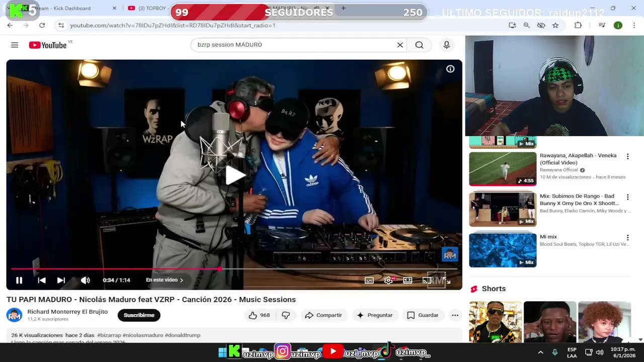The width and height of the screenshot is (644, 362).
Task: Dislike the video with thumbs down
Action: click(x=286, y=315)
